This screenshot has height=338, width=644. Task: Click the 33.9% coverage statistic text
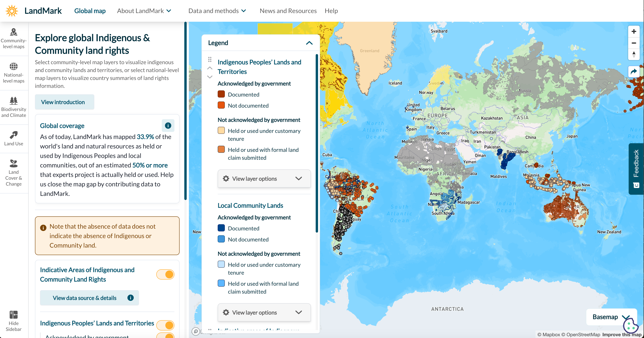(145, 137)
